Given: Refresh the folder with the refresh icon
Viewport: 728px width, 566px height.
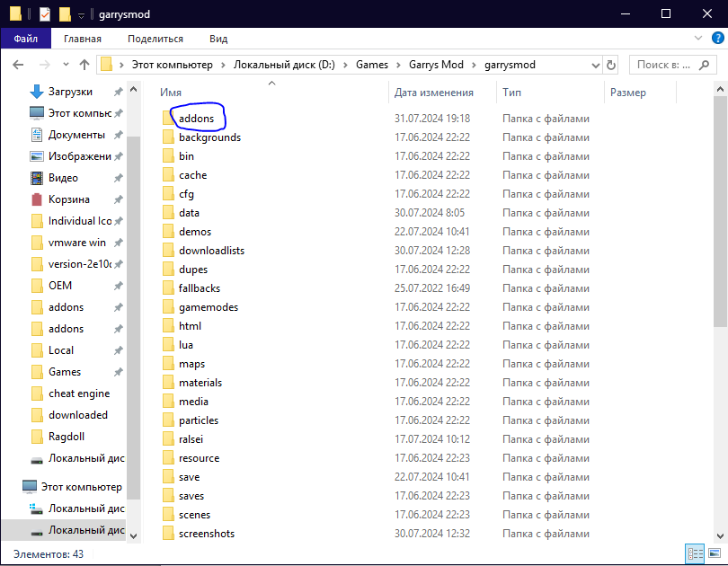Looking at the screenshot, I should (x=611, y=65).
